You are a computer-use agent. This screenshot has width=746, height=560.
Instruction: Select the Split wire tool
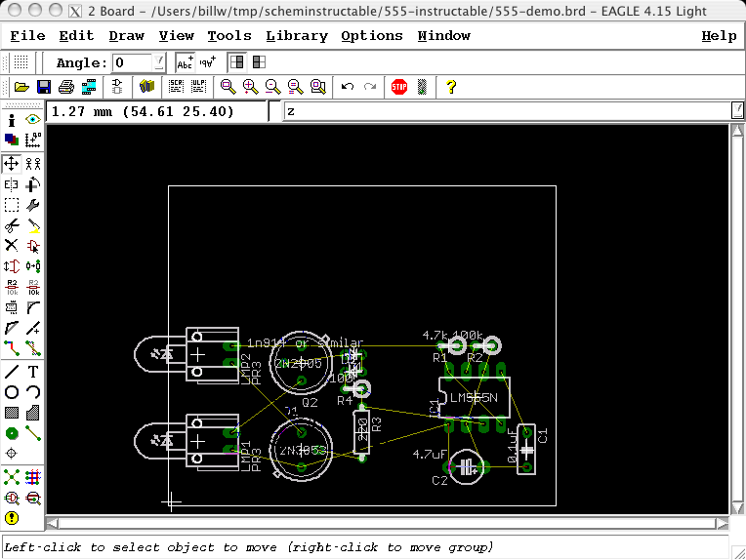[x=12, y=328]
